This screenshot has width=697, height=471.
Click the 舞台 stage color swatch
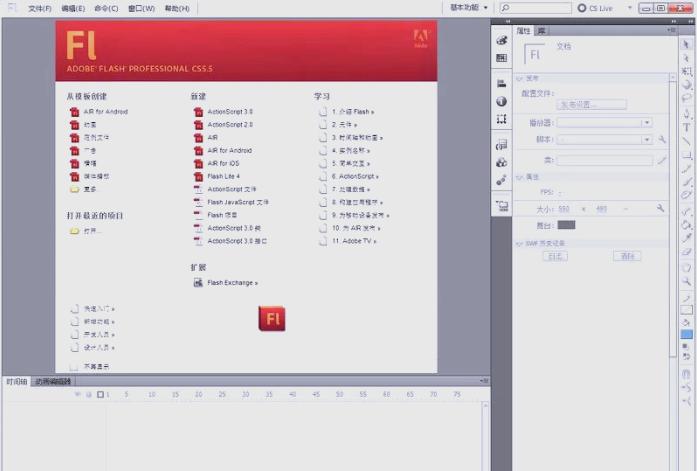(x=566, y=225)
